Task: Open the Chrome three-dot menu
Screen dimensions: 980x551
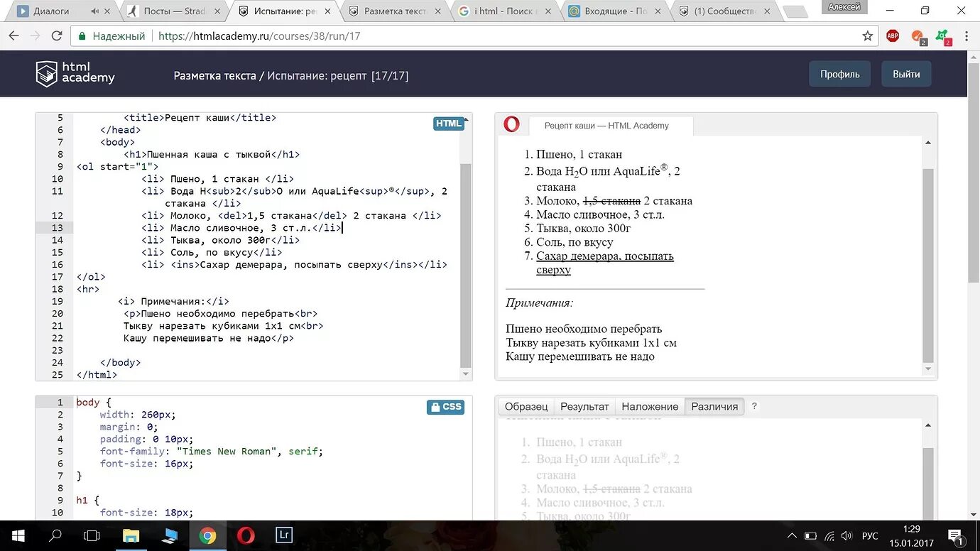Action: pyautogui.click(x=966, y=36)
